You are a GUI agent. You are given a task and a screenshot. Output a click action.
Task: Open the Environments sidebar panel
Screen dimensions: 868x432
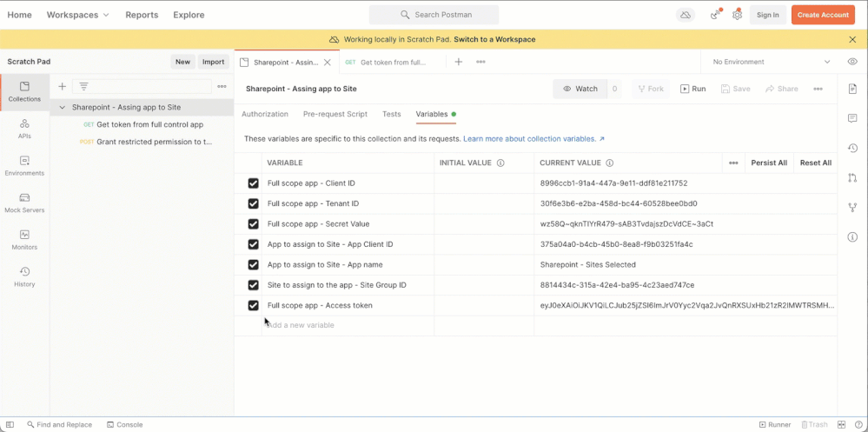(24, 166)
